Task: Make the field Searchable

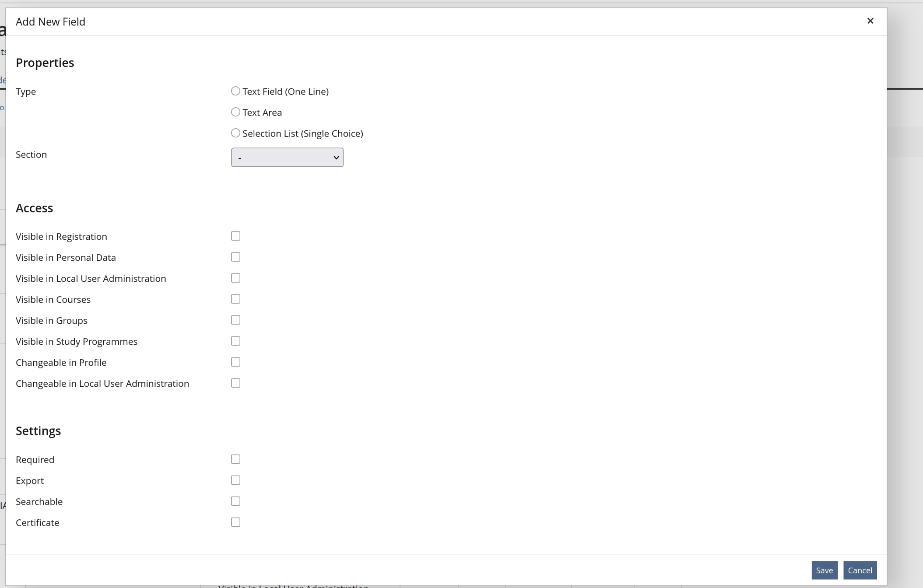Action: point(235,500)
